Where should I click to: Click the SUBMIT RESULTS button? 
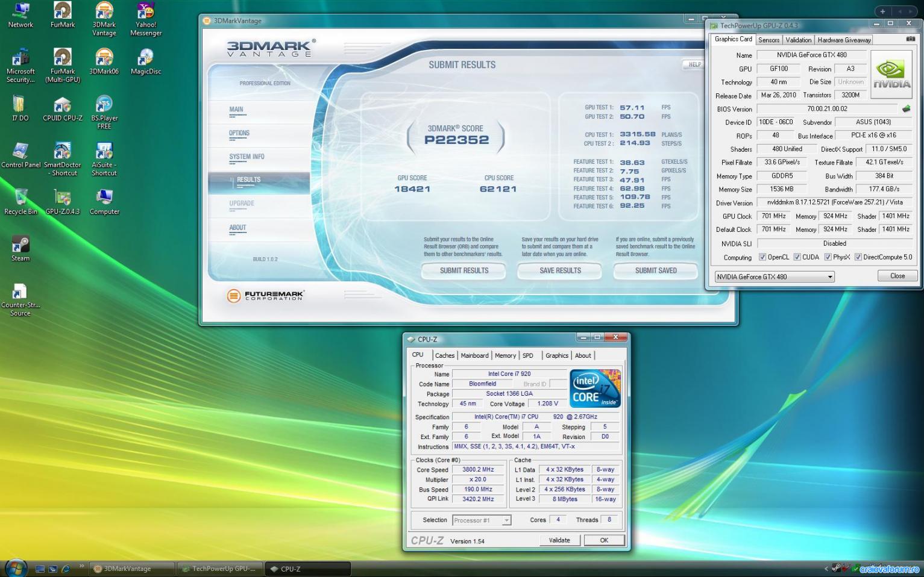pyautogui.click(x=464, y=271)
